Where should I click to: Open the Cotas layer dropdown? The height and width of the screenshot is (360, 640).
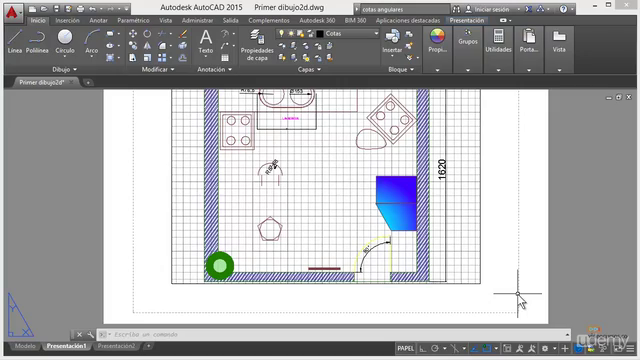376,33
